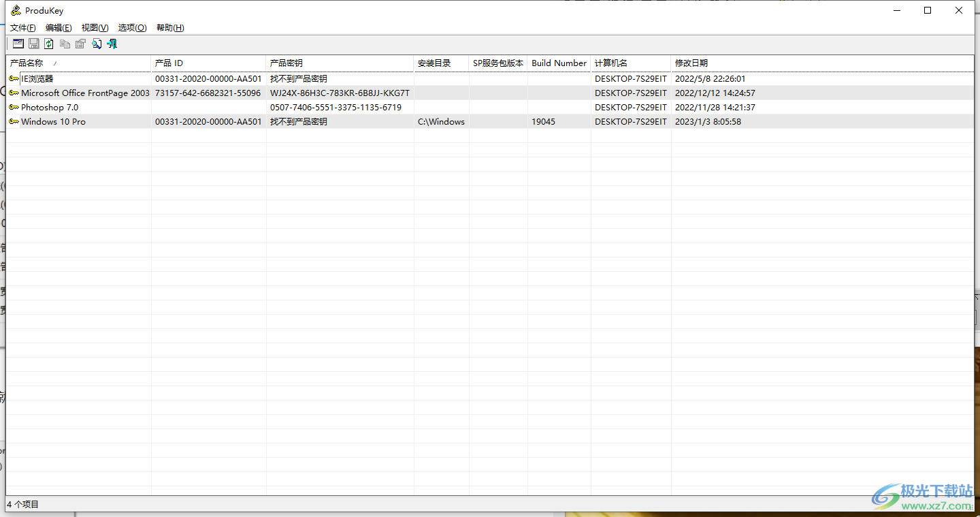
Task: Click product ID in the IE浏览器 row
Action: 208,78
